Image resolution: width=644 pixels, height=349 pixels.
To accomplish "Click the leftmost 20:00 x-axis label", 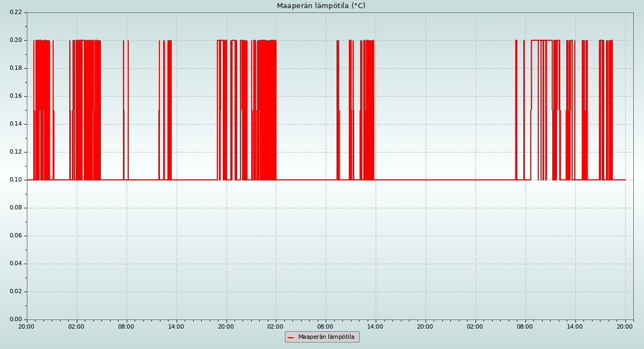I will [x=27, y=326].
